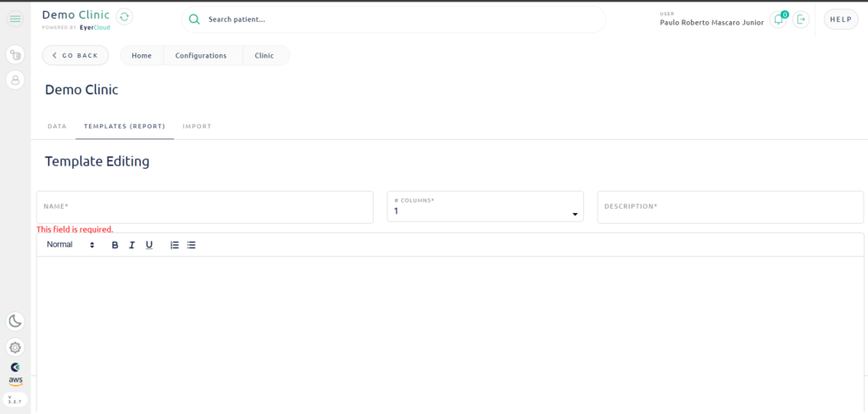Click the Name input field
This screenshot has height=414, width=868.
coord(204,208)
